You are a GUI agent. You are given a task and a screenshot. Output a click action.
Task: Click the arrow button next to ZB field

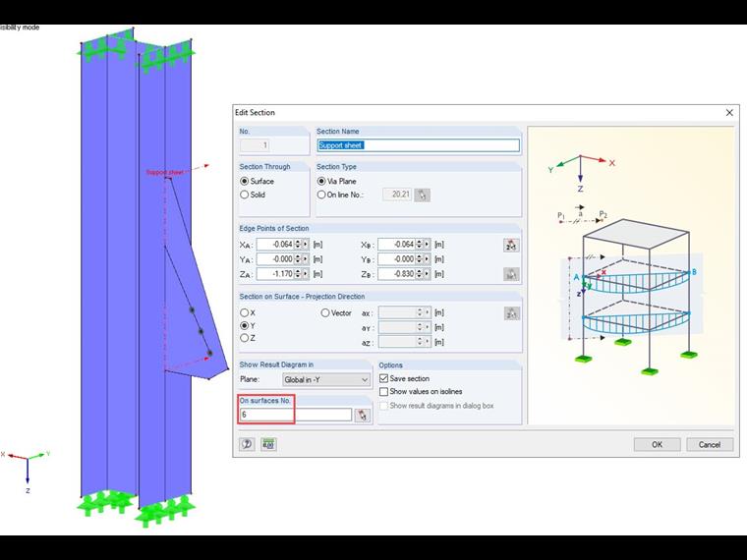pos(427,274)
